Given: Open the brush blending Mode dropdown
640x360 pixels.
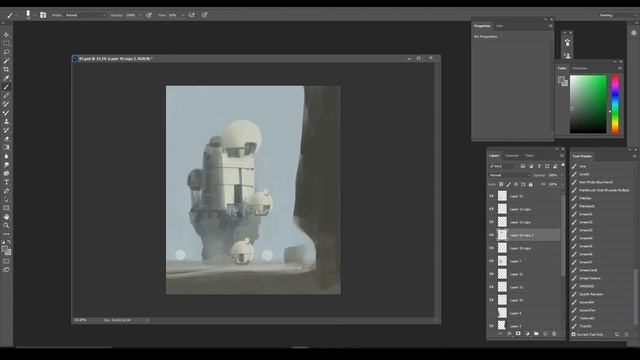Looking at the screenshot, I should tap(85, 15).
